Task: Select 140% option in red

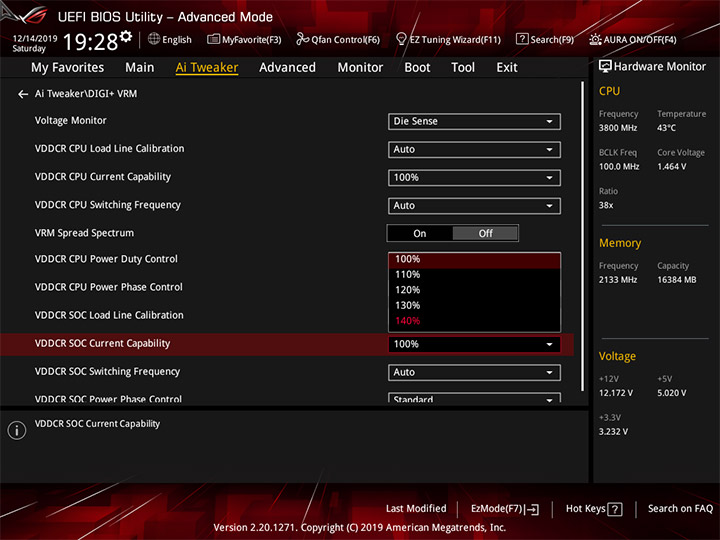Action: 474,321
